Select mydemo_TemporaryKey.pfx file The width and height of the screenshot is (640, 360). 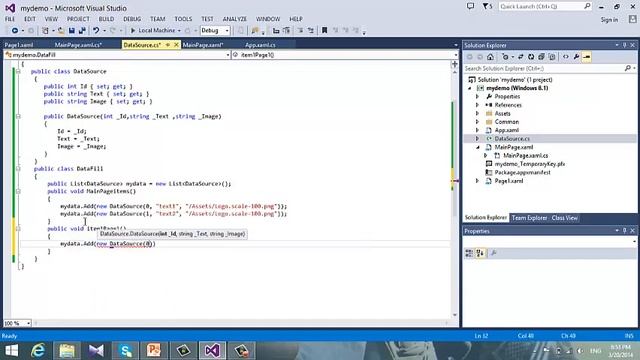point(530,164)
